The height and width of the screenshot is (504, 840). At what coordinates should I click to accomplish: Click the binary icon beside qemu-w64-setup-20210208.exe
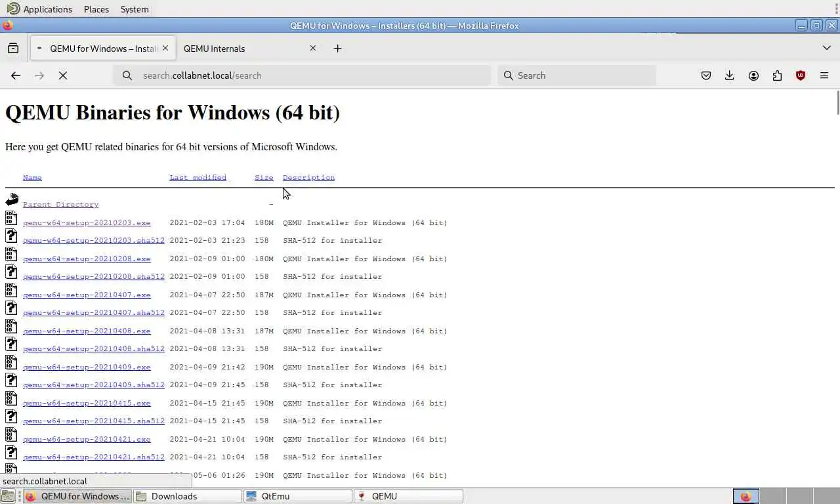click(11, 254)
